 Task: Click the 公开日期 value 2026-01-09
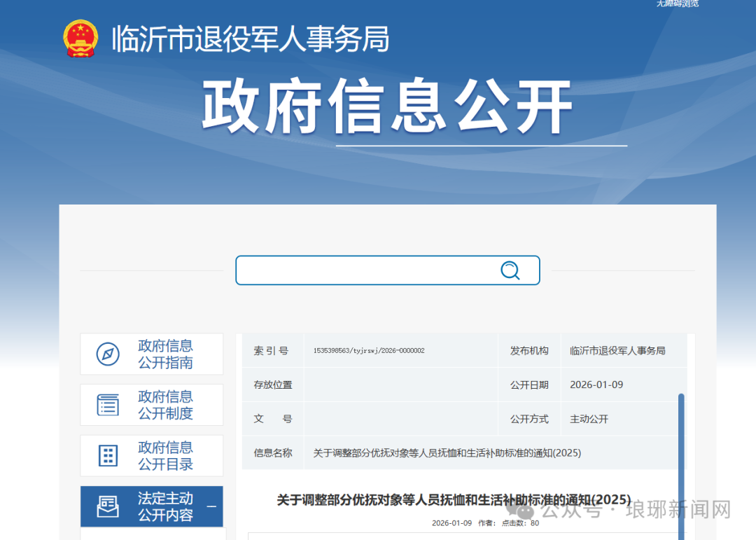[x=596, y=385]
